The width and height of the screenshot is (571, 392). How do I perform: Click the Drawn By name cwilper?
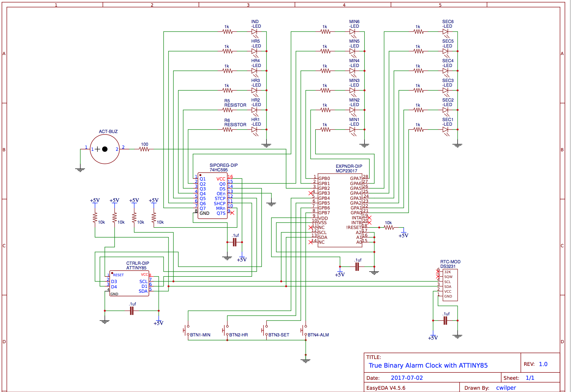[506, 388]
